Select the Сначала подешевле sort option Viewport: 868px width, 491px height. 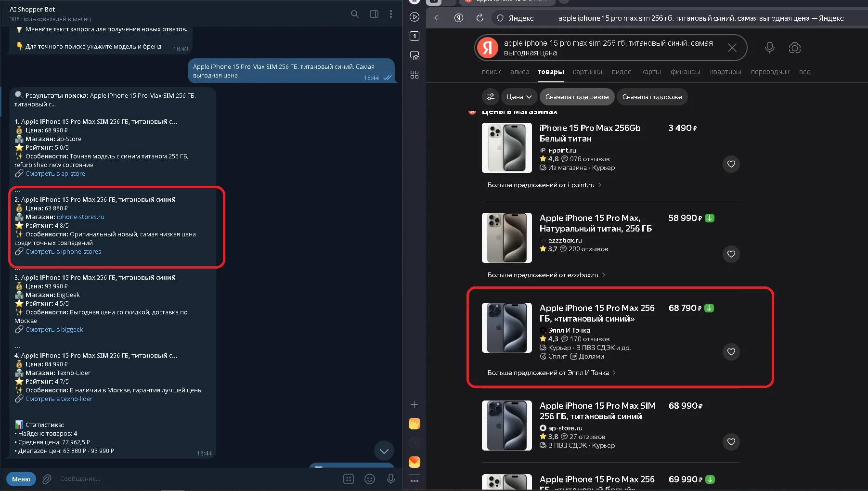[577, 97]
